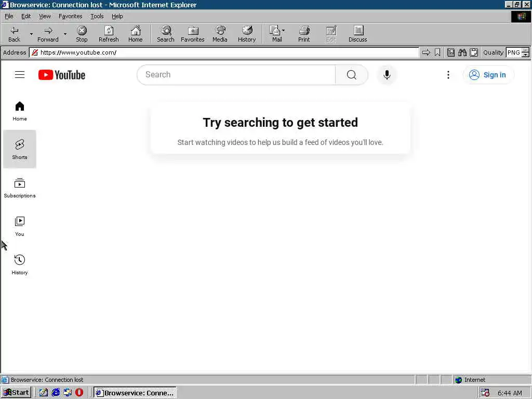Image resolution: width=532 pixels, height=399 pixels.
Task: Click the address bar URL field
Action: (224, 52)
